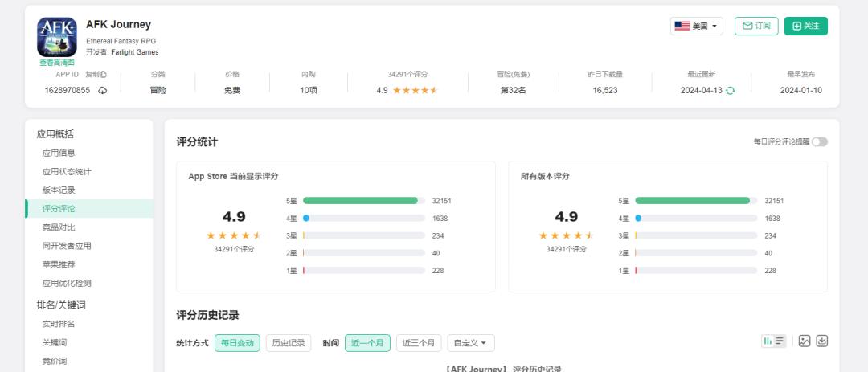Open the 美国 country dropdown
The width and height of the screenshot is (868, 372).
pos(696,26)
